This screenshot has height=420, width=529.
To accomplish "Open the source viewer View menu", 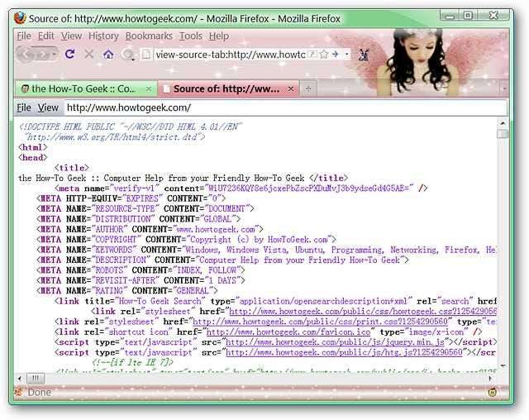I will coord(48,107).
